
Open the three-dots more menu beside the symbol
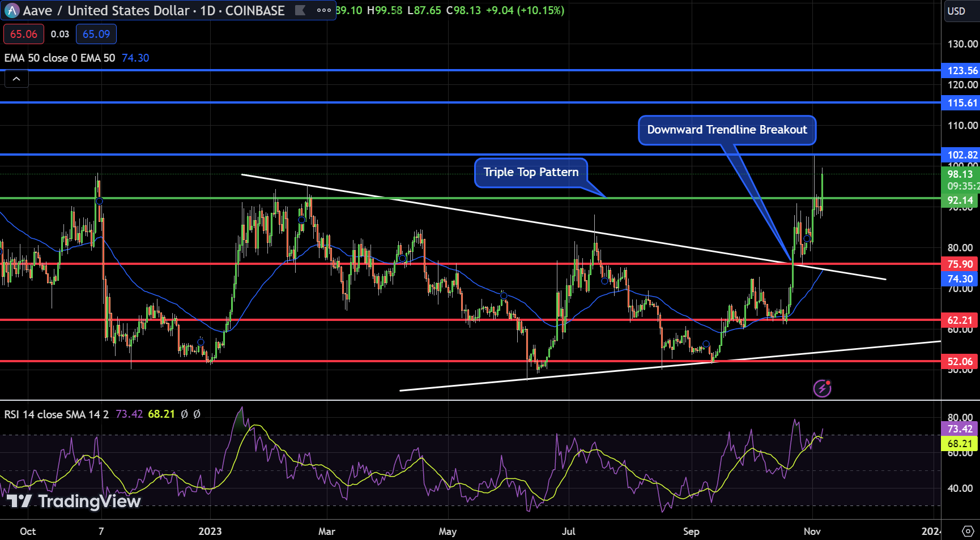(x=324, y=10)
